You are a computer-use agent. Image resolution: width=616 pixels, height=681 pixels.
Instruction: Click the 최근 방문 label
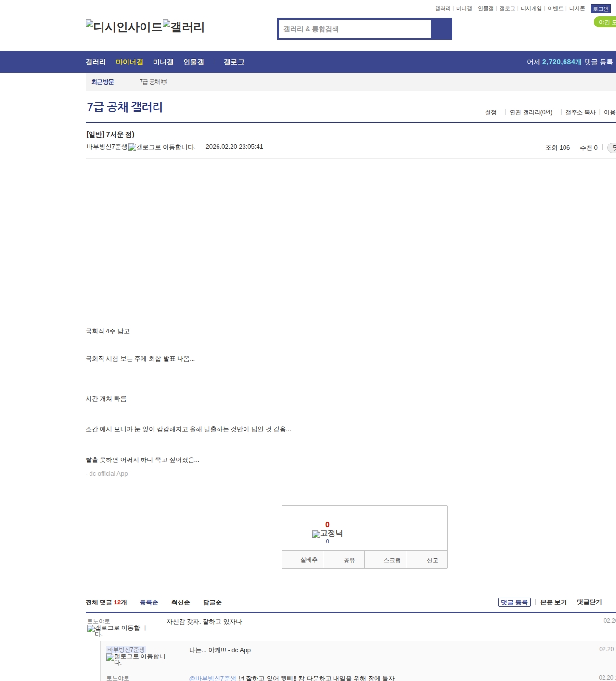click(103, 82)
